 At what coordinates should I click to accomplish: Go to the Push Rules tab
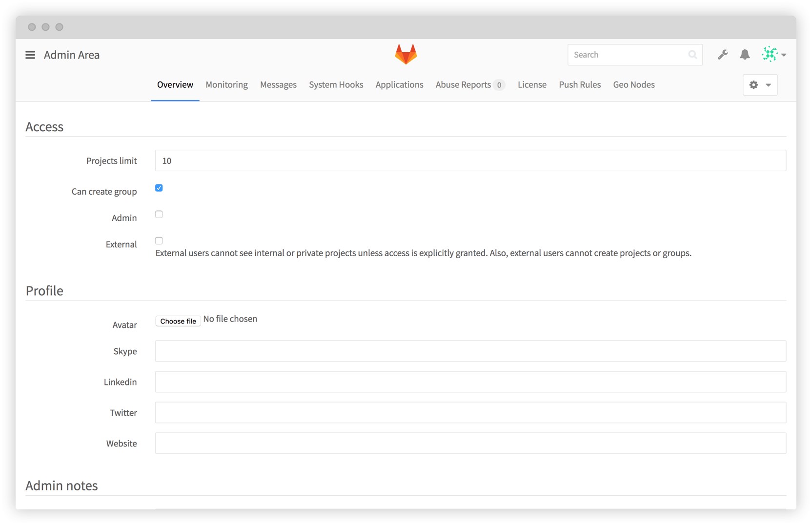(580, 85)
